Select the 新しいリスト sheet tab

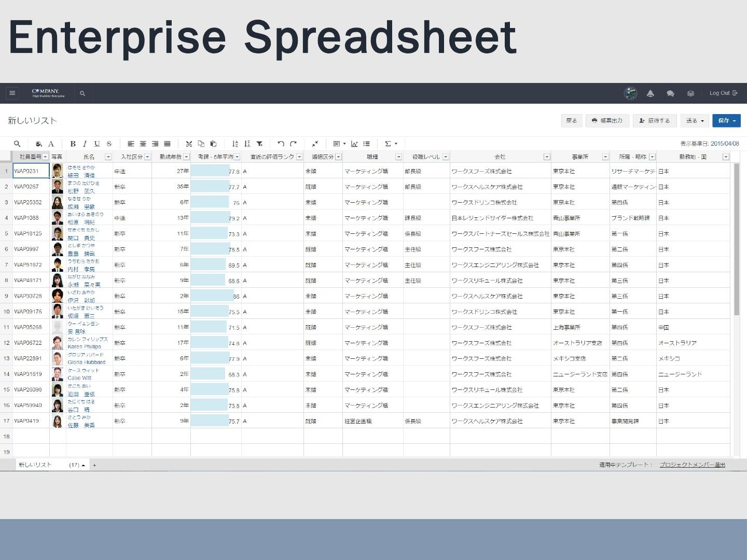35,465
